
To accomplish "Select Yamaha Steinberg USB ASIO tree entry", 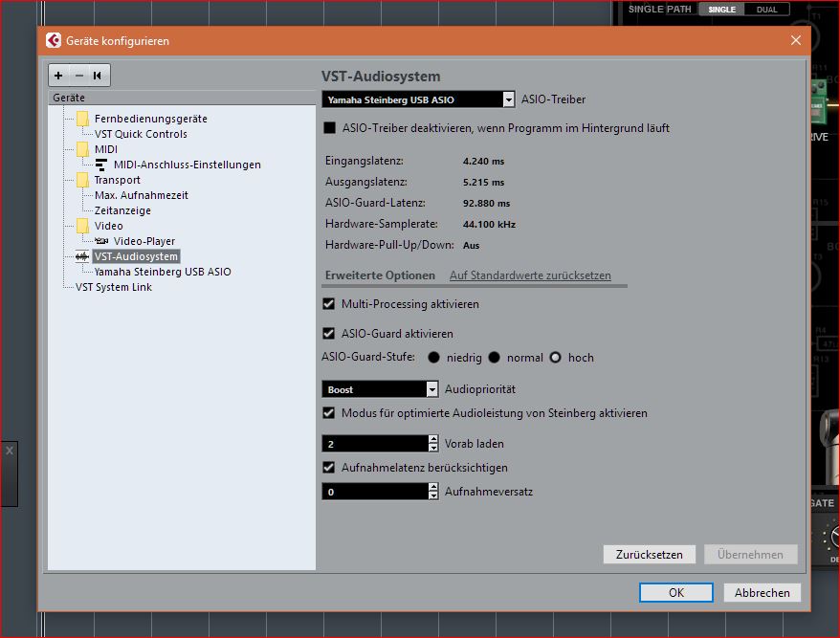I will click(162, 272).
